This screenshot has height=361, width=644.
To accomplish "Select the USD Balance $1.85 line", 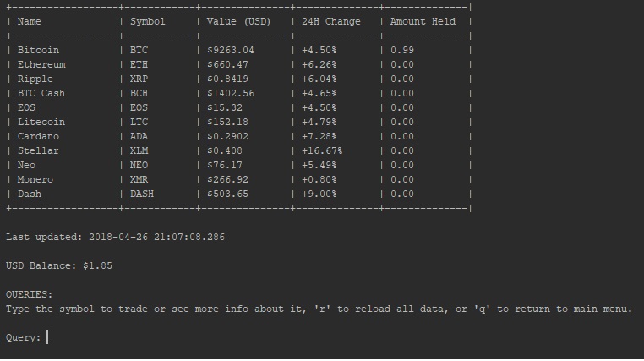I will tap(59, 265).
